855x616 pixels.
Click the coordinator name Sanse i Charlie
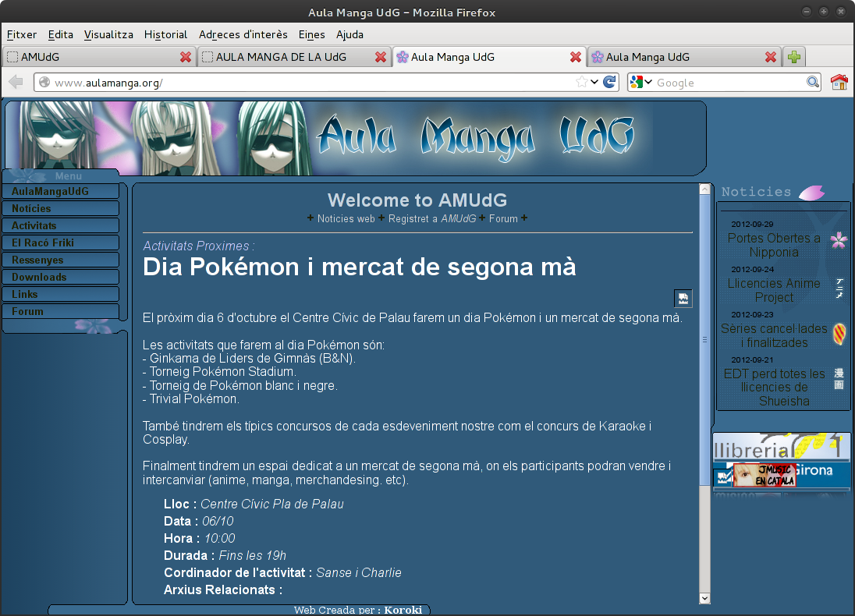(359, 573)
